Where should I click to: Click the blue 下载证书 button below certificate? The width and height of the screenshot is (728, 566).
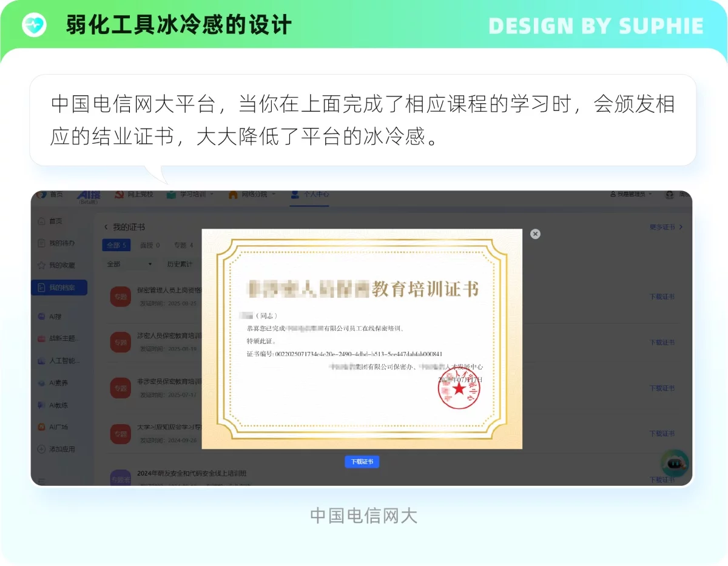362,462
